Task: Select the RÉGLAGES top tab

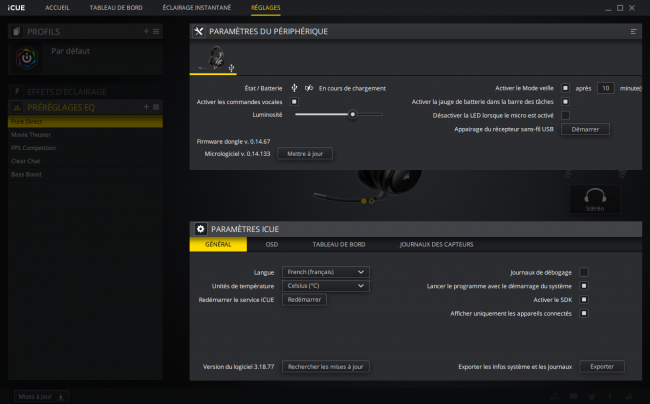Action: point(265,7)
